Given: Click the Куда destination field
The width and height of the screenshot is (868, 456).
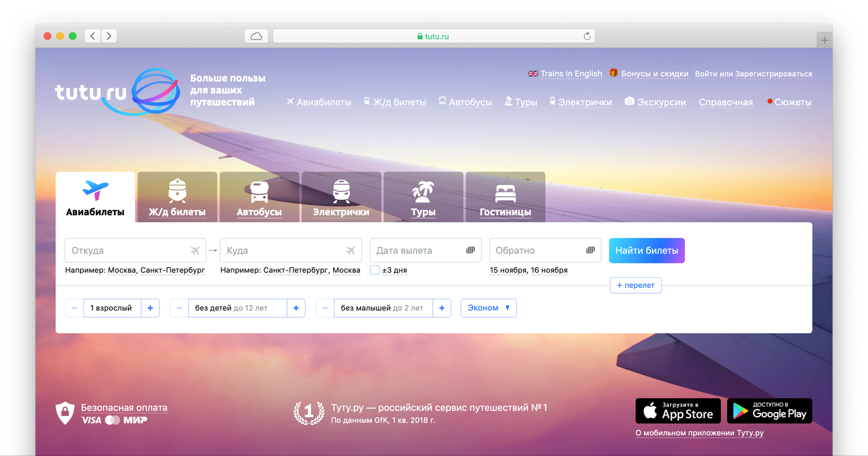Looking at the screenshot, I should click(x=291, y=250).
